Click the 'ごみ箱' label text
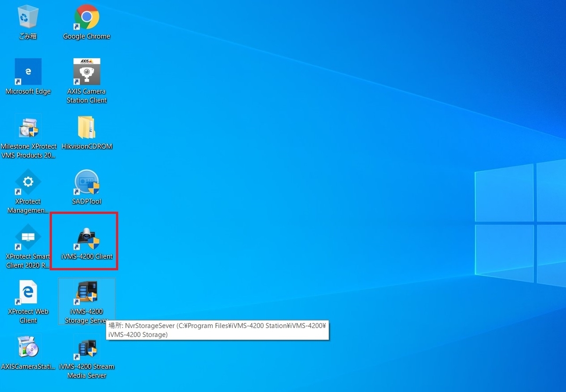The height and width of the screenshot is (392, 566). pyautogui.click(x=28, y=36)
